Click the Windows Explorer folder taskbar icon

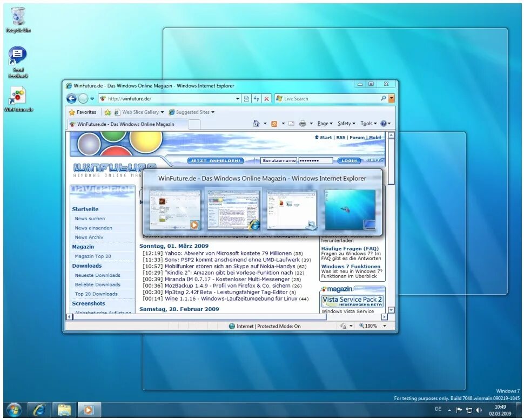64,410
